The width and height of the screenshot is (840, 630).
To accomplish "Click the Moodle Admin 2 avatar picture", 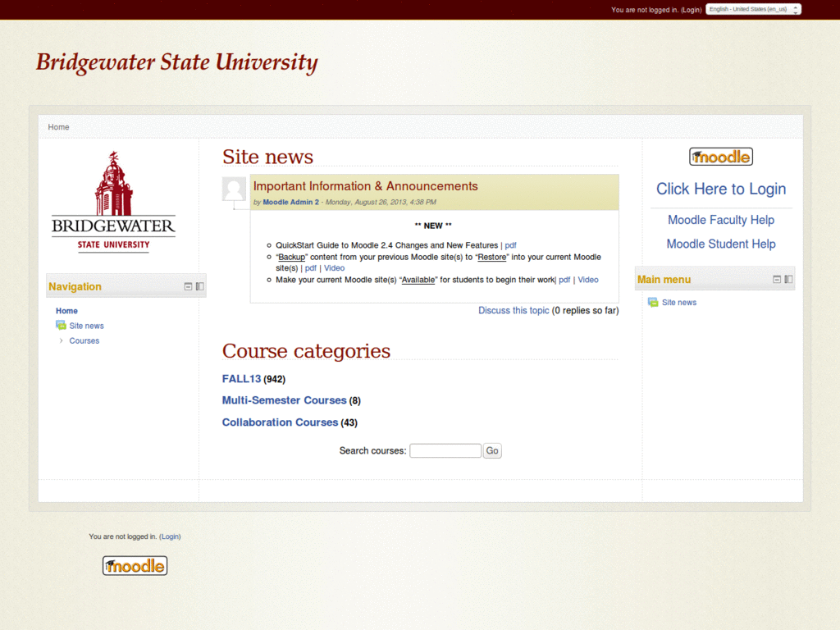I will tap(234, 189).
